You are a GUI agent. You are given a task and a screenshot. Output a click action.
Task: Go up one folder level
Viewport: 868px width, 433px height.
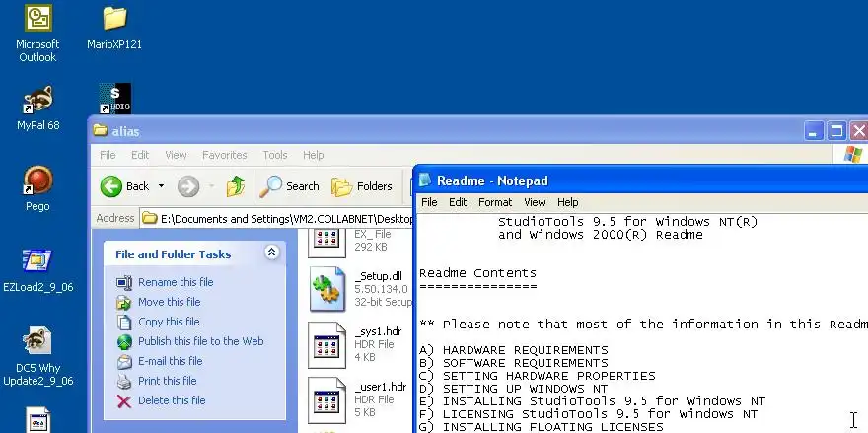236,186
